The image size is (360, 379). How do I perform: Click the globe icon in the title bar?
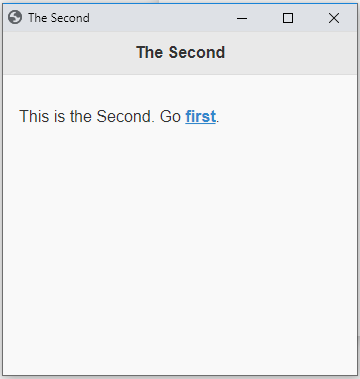click(15, 17)
